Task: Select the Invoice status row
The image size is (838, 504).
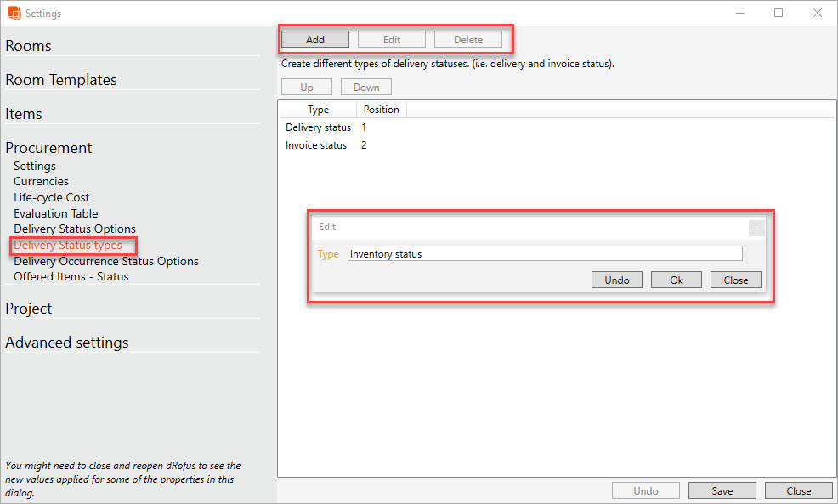Action: coord(316,145)
